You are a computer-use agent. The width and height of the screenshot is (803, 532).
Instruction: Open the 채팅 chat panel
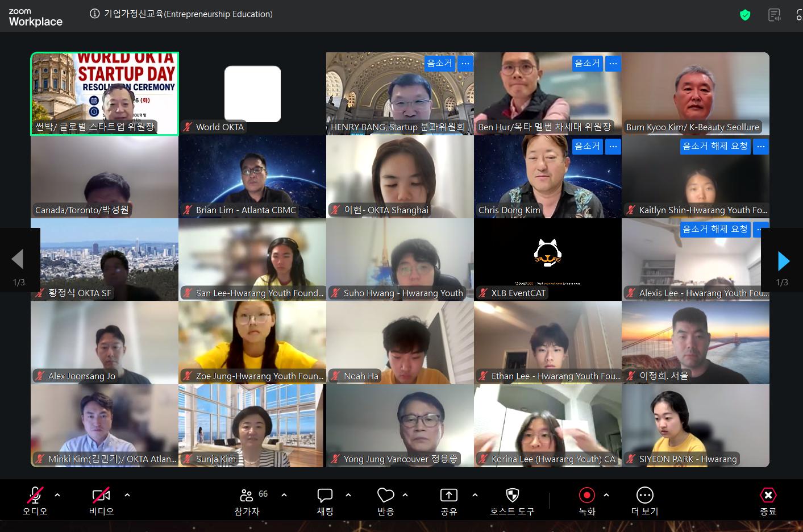(325, 501)
